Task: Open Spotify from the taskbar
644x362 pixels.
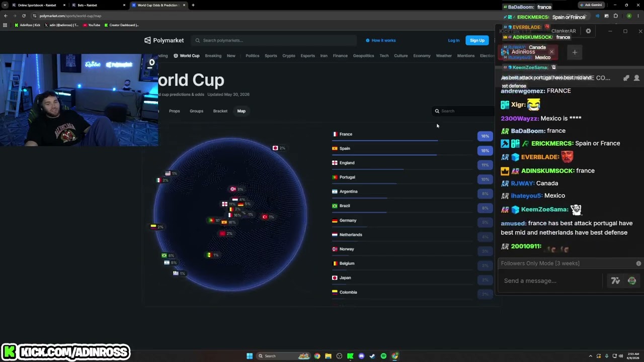Action: 383,356
